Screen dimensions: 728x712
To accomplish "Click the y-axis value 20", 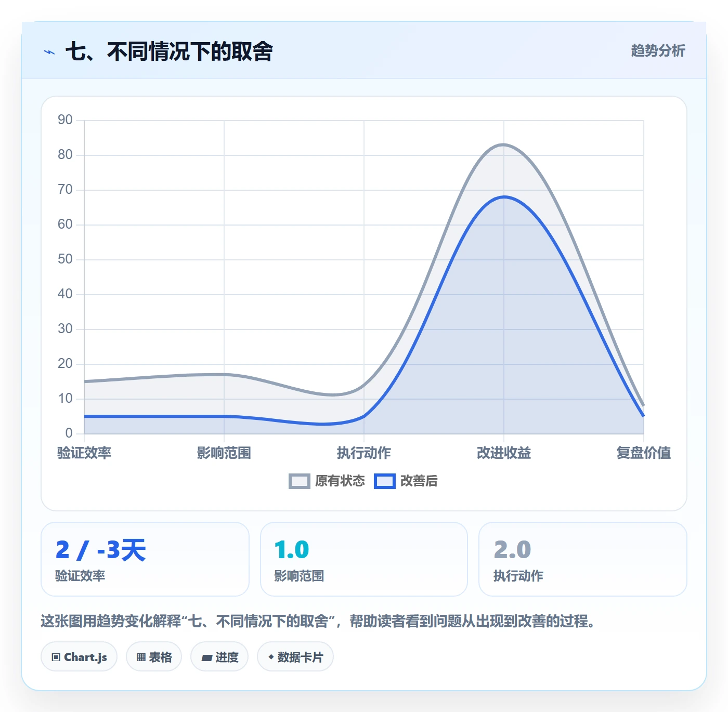I will 65,364.
